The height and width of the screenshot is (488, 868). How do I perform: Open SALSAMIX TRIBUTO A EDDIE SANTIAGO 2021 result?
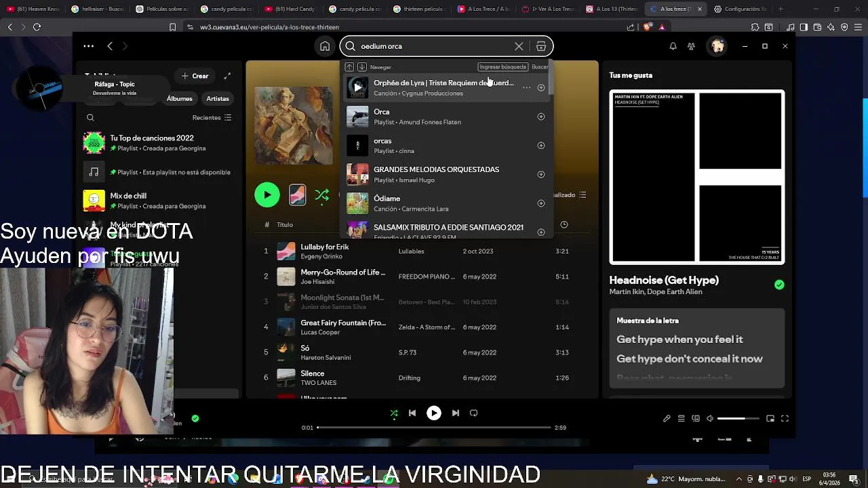(446, 229)
